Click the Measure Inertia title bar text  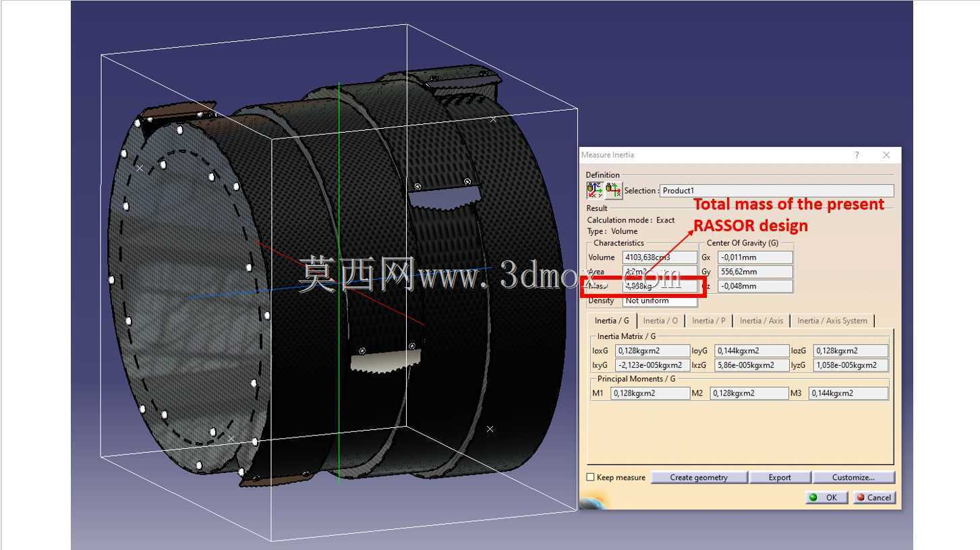click(x=608, y=155)
